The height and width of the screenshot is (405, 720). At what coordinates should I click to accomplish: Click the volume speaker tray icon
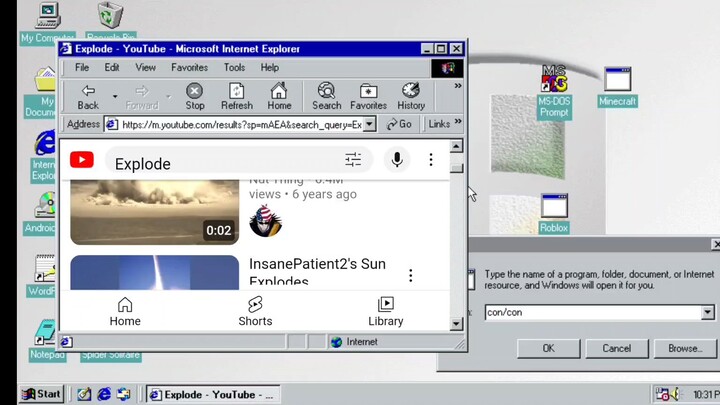click(x=675, y=394)
